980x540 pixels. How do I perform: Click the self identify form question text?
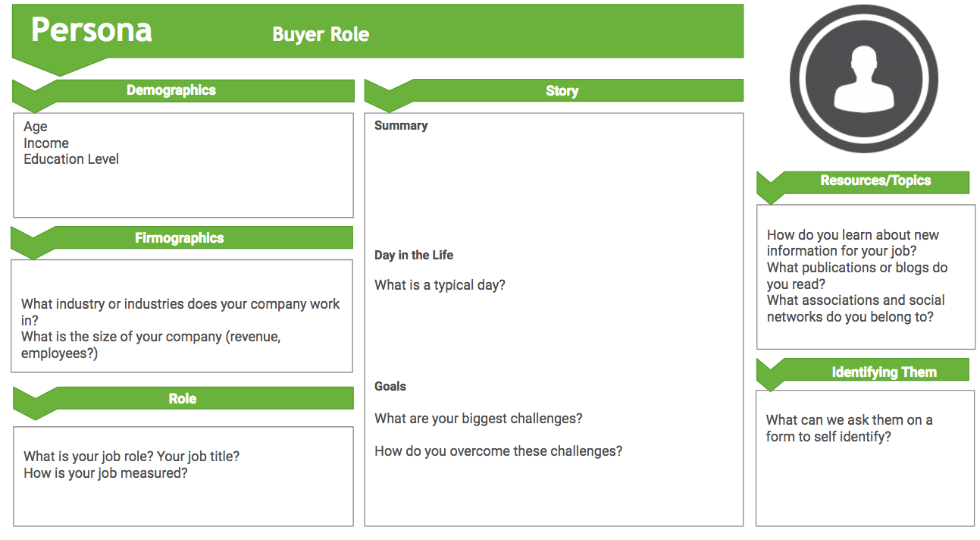(x=849, y=429)
